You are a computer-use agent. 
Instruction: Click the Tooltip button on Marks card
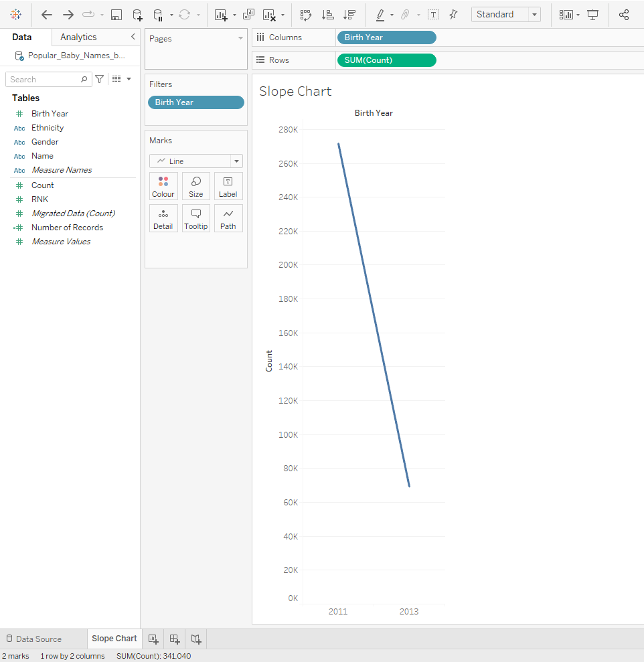click(195, 218)
